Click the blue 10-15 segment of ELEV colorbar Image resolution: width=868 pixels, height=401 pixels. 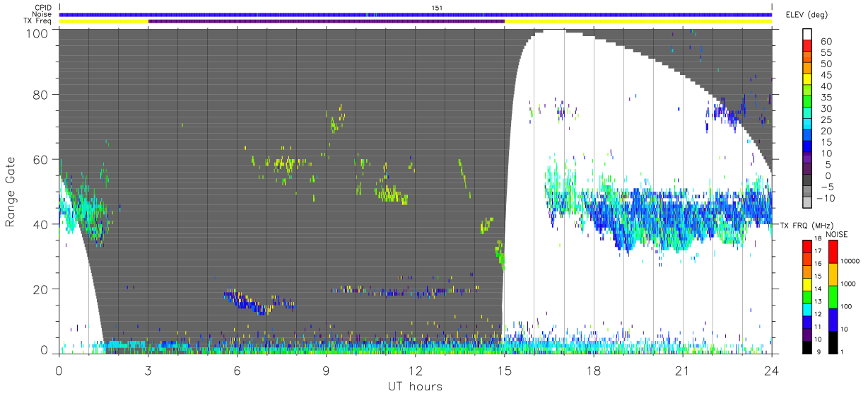click(808, 147)
